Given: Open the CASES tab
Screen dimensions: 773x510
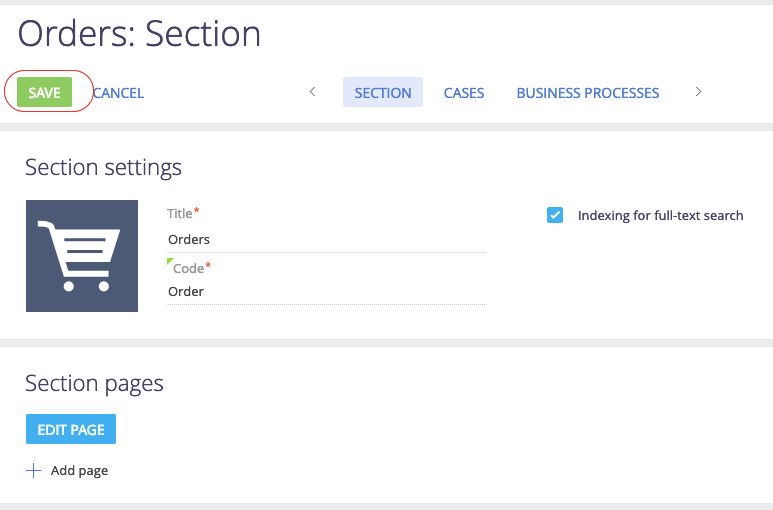Looking at the screenshot, I should (464, 93).
